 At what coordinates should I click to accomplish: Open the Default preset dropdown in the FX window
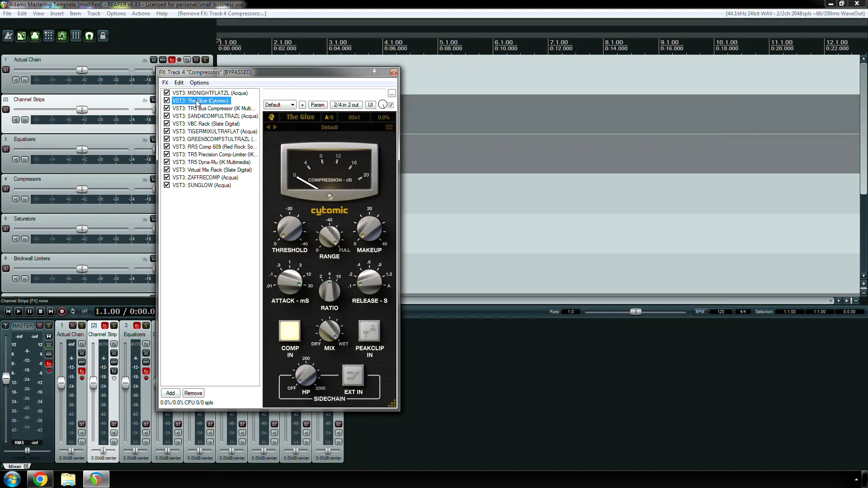[x=280, y=105]
